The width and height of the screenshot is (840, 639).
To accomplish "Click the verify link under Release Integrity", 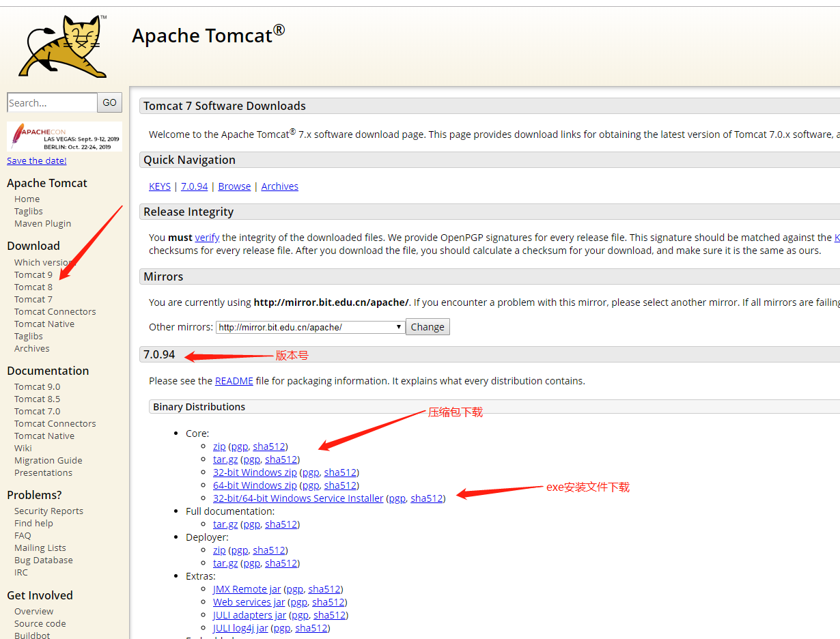I will (x=207, y=238).
